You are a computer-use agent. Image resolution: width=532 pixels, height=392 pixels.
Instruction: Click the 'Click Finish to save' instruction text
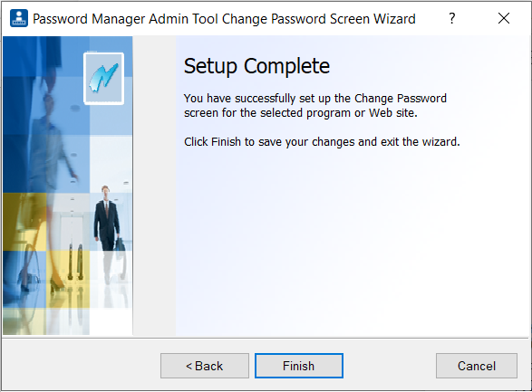pyautogui.click(x=322, y=141)
